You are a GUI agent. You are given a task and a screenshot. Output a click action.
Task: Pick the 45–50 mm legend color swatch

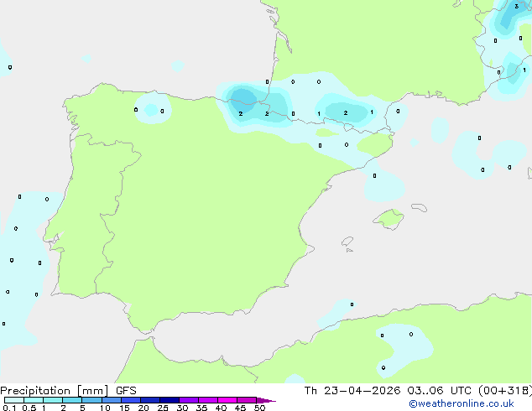[x=247, y=400]
